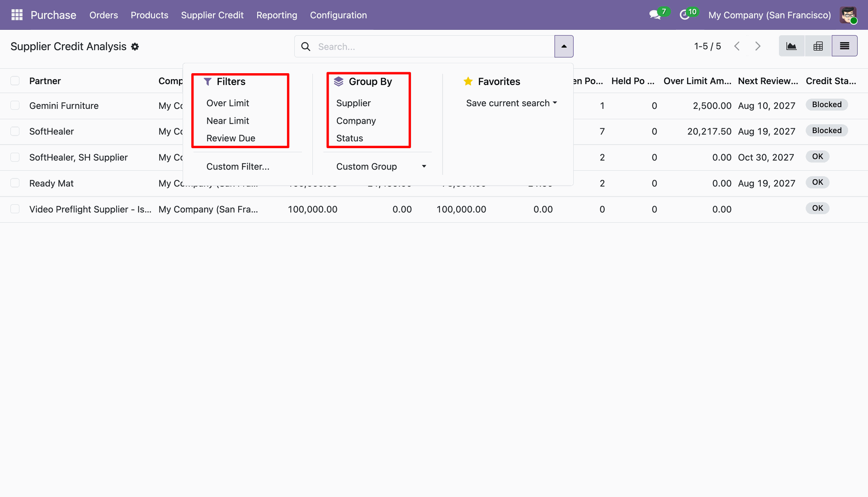The image size is (868, 497).
Task: Check the SoftHealer, SH Supplier row checkbox
Action: tap(15, 157)
